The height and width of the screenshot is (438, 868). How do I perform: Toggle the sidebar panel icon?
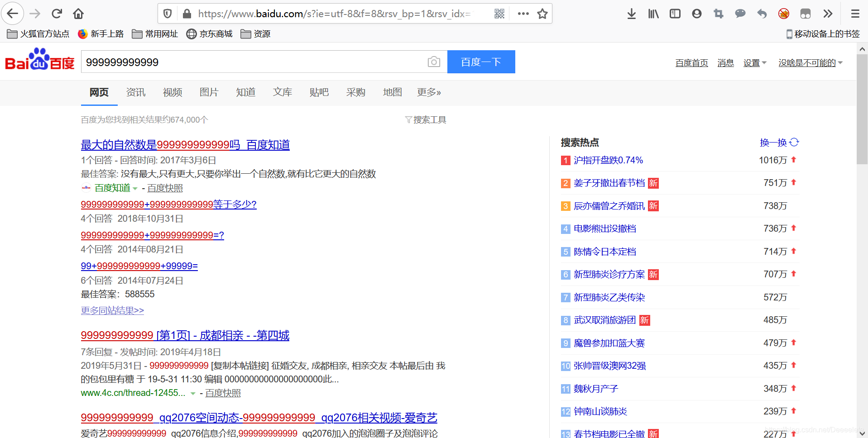pos(675,14)
